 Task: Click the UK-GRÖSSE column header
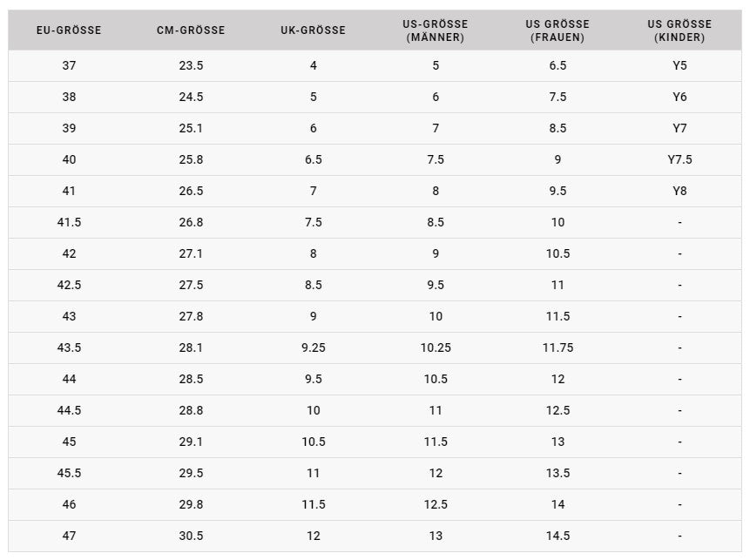[x=313, y=30]
